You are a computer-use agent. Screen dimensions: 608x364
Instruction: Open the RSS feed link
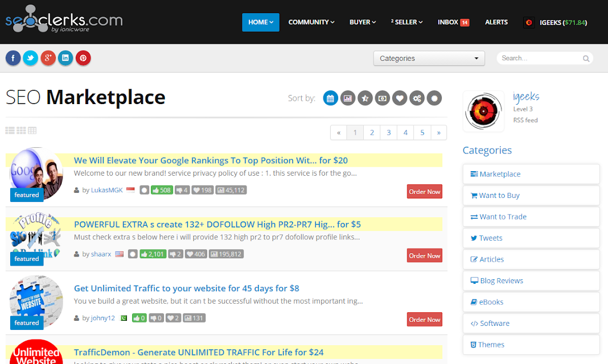(x=525, y=120)
